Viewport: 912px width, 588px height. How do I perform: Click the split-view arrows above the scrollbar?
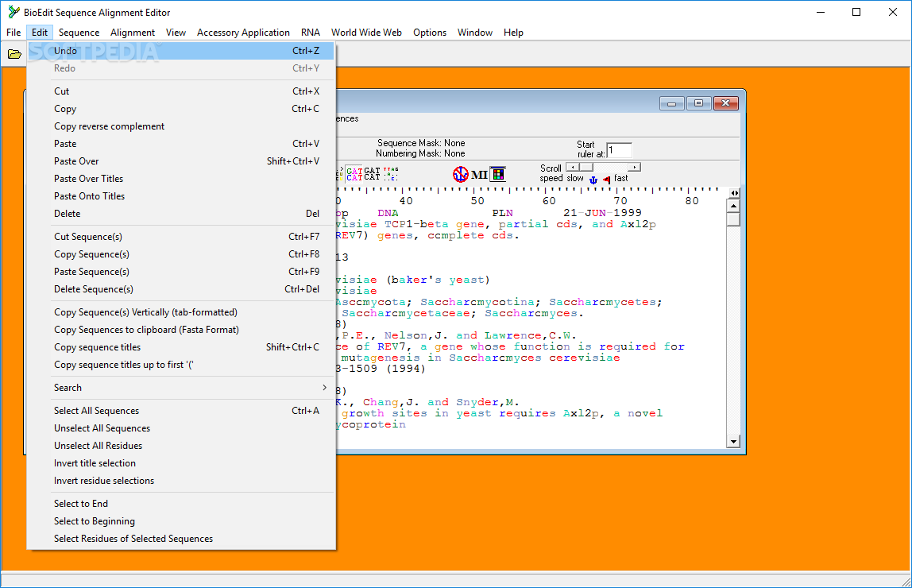point(735,193)
